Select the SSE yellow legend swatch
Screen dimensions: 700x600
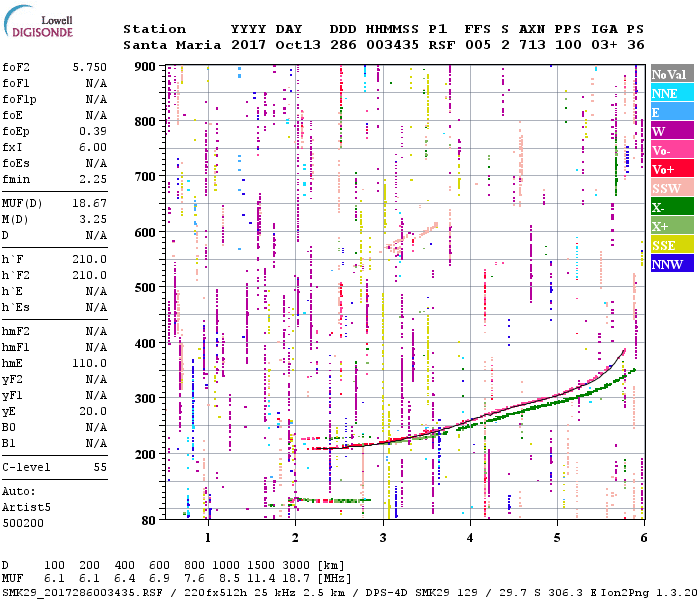[x=672, y=244]
